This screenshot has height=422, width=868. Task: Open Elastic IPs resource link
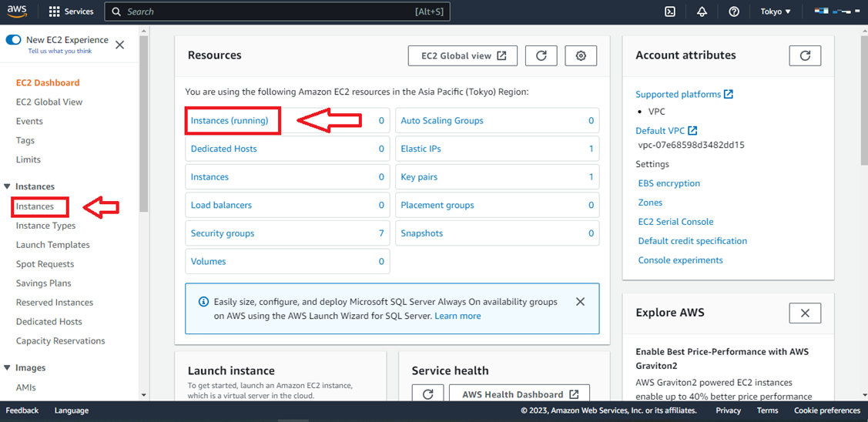[x=421, y=149]
